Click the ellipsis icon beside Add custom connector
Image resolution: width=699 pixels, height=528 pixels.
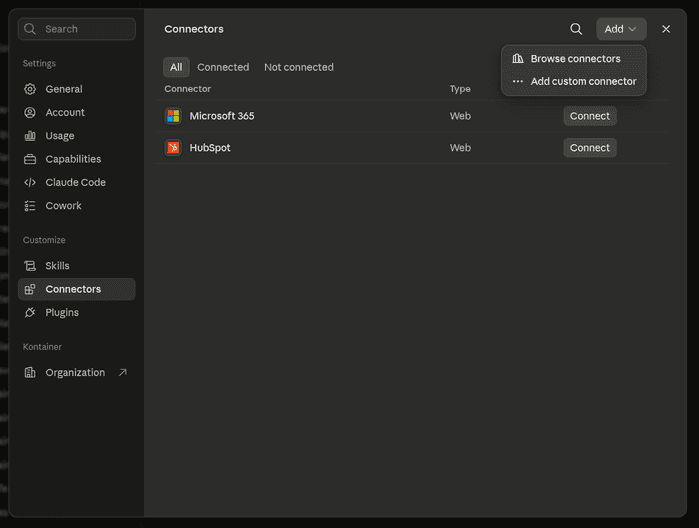518,82
